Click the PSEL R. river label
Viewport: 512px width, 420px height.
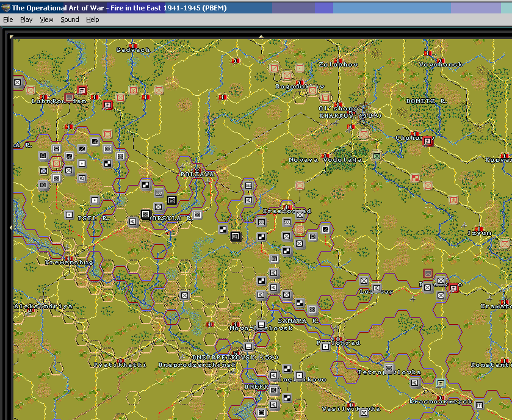point(93,218)
